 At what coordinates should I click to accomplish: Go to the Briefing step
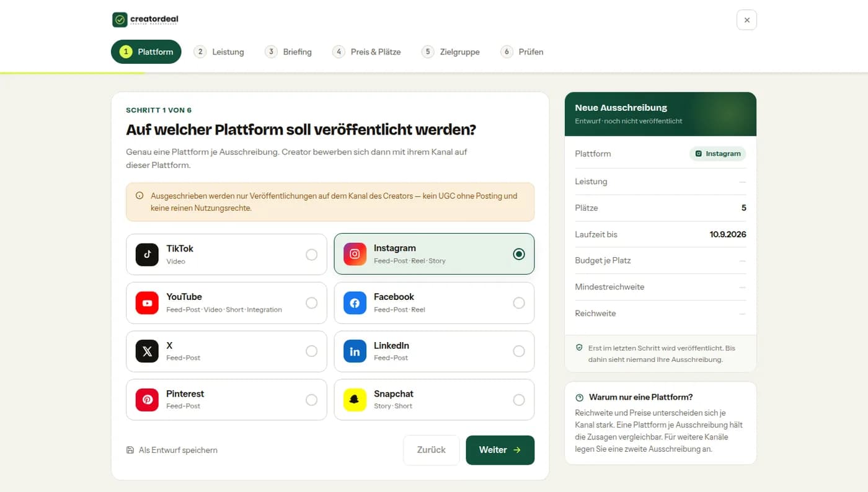coord(288,52)
